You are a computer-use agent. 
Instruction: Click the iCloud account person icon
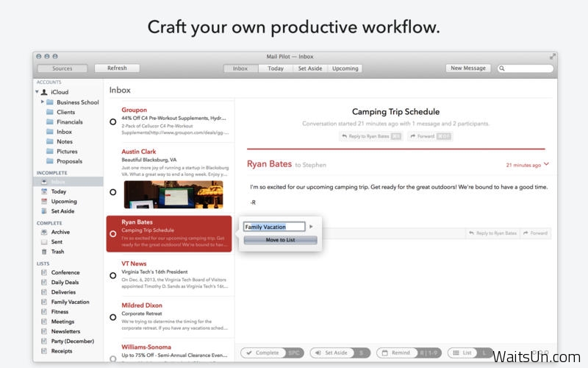tap(44, 92)
